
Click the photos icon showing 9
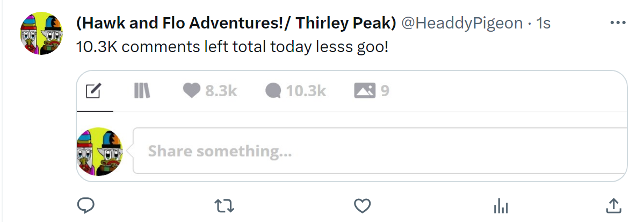364,91
